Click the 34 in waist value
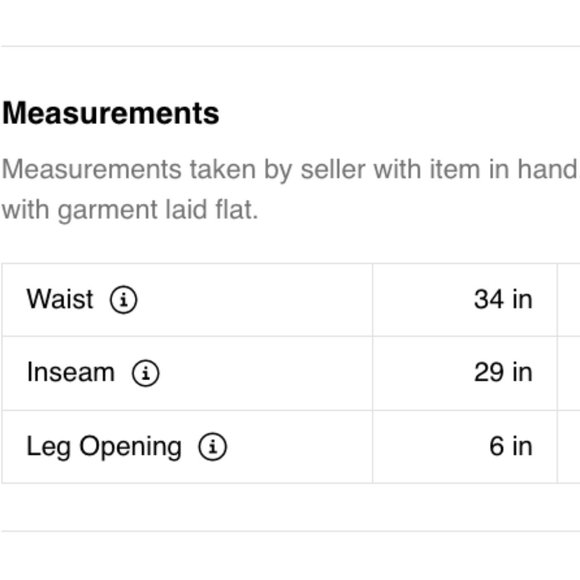 (x=503, y=299)
